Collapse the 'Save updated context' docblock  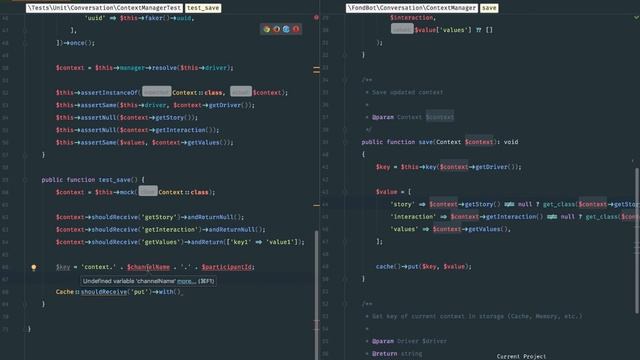(x=345, y=80)
